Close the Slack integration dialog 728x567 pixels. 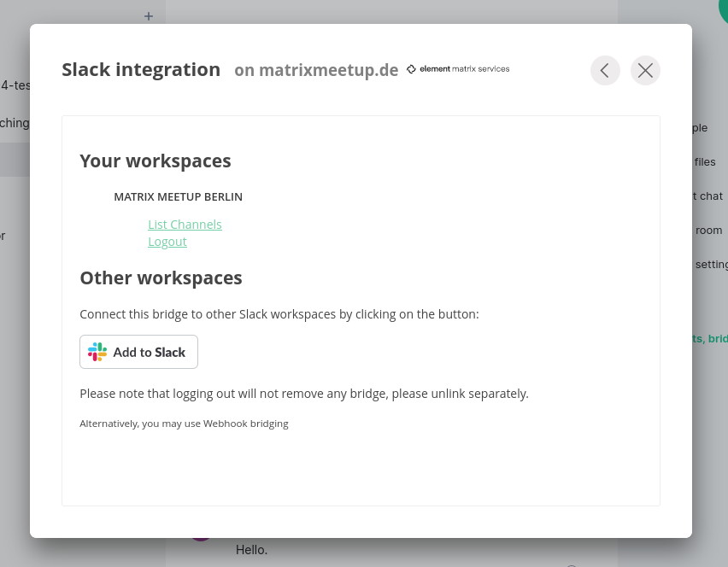coord(645,70)
